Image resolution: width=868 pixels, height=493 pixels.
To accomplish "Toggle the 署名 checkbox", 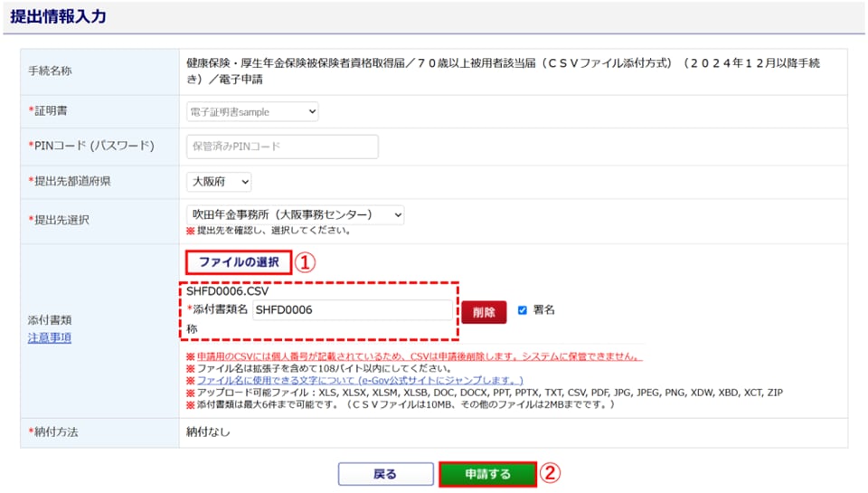I will (523, 309).
